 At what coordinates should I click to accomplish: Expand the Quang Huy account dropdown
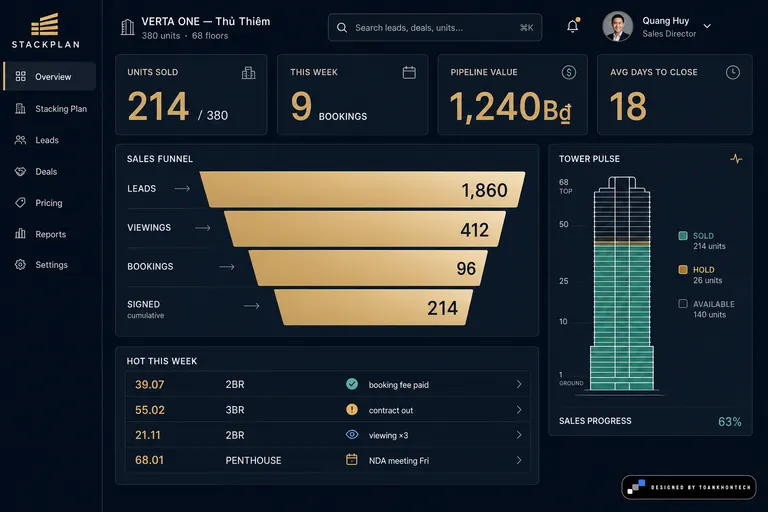click(707, 26)
